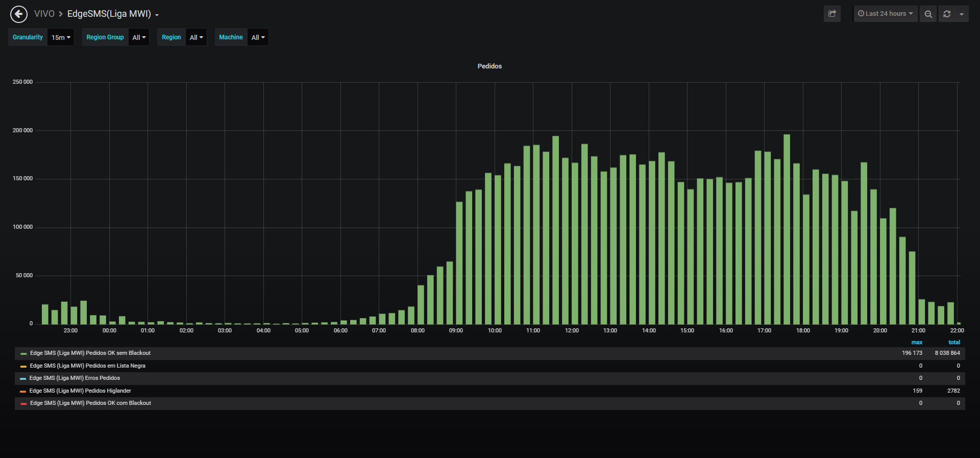Image resolution: width=980 pixels, height=458 pixels.
Task: Toggle series Pedidos em Lista Negra
Action: tap(88, 366)
